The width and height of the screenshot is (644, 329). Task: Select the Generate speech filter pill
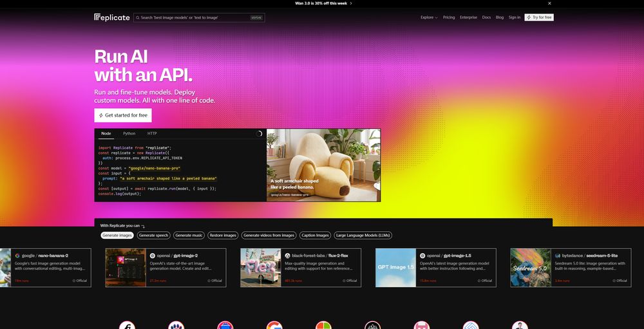(x=153, y=236)
